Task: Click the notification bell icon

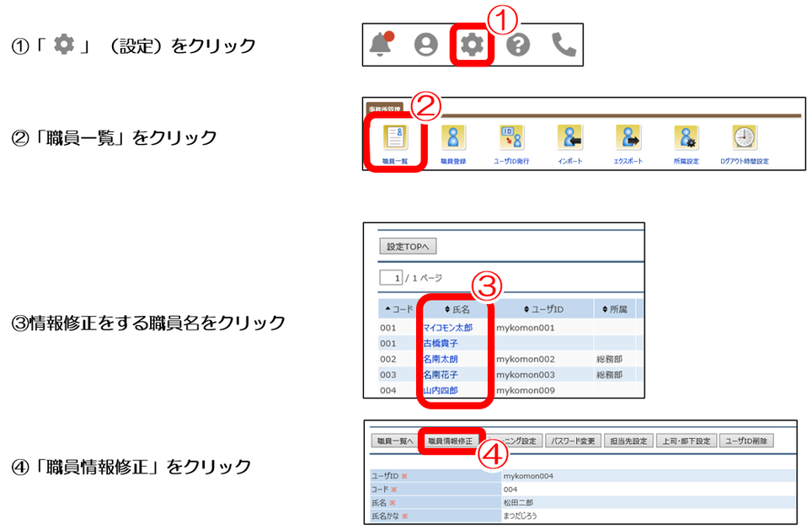Action: click(382, 45)
